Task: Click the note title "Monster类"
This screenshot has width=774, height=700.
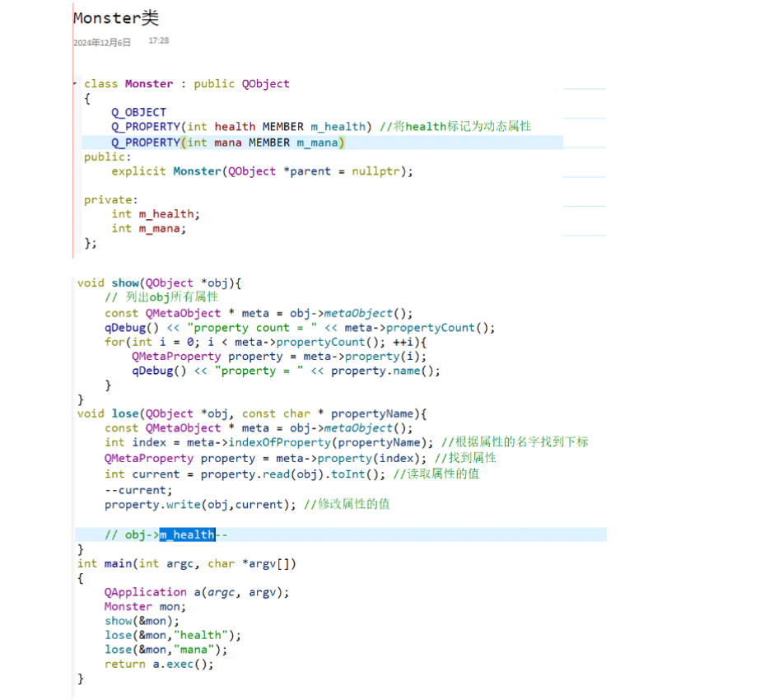Action: pyautogui.click(x=116, y=18)
